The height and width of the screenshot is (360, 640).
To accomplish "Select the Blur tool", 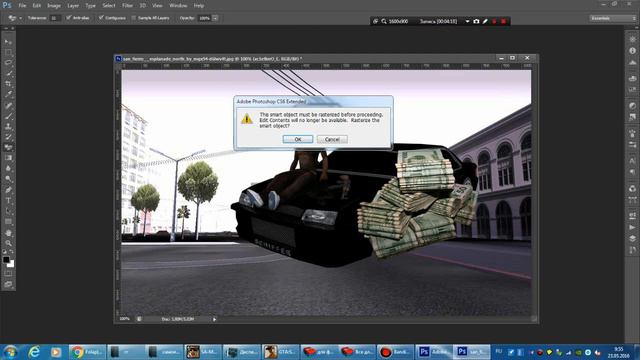I will 8,168.
